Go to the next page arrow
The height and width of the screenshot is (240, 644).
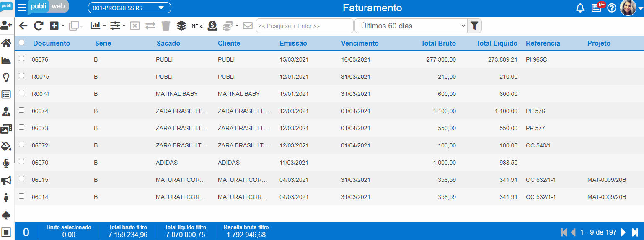point(623,232)
